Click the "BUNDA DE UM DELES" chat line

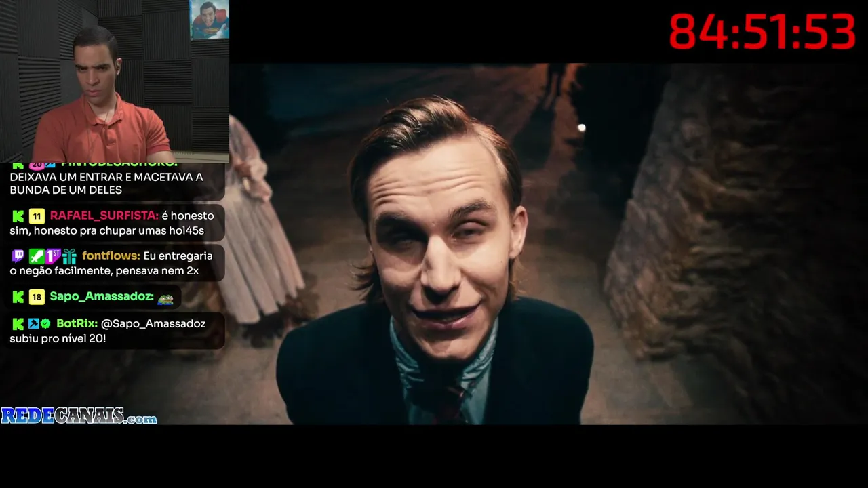click(66, 190)
